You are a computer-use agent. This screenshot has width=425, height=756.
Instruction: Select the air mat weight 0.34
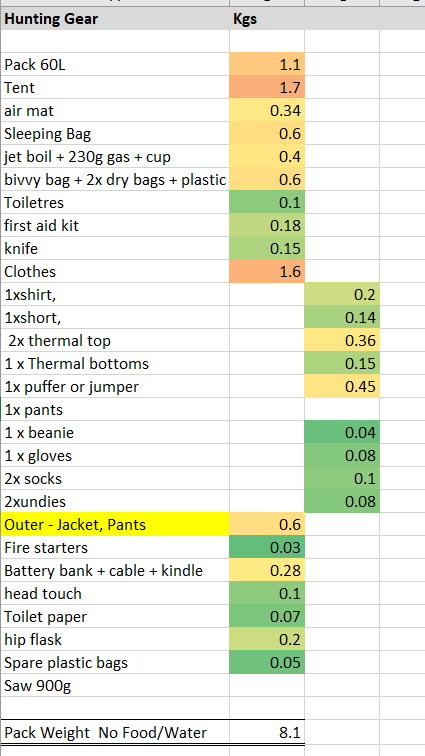[x=267, y=110]
